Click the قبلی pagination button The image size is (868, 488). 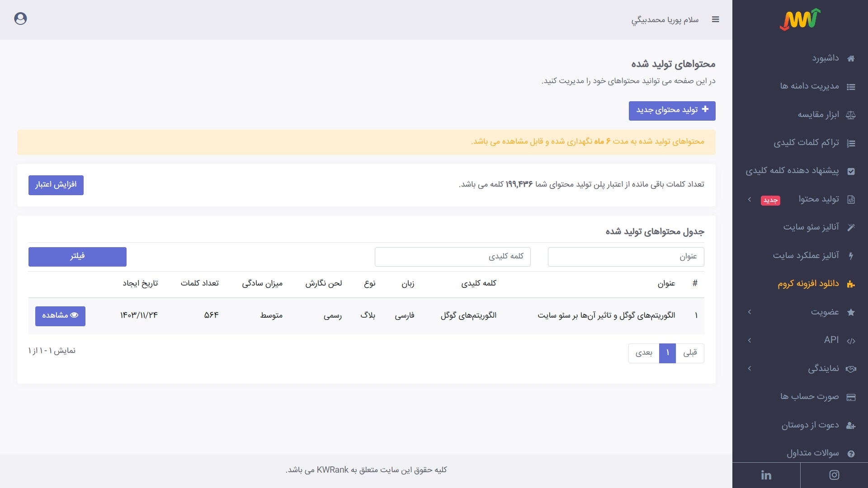point(690,353)
